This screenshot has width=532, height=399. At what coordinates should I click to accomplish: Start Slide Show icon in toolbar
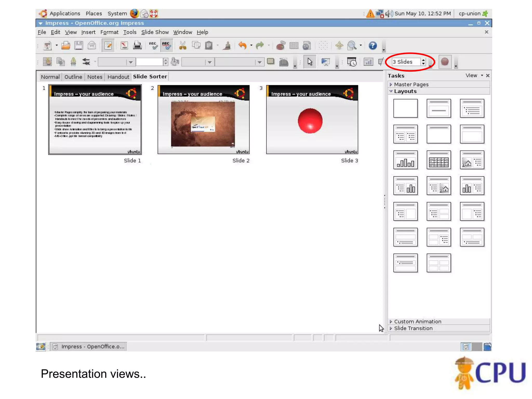tap(325, 62)
